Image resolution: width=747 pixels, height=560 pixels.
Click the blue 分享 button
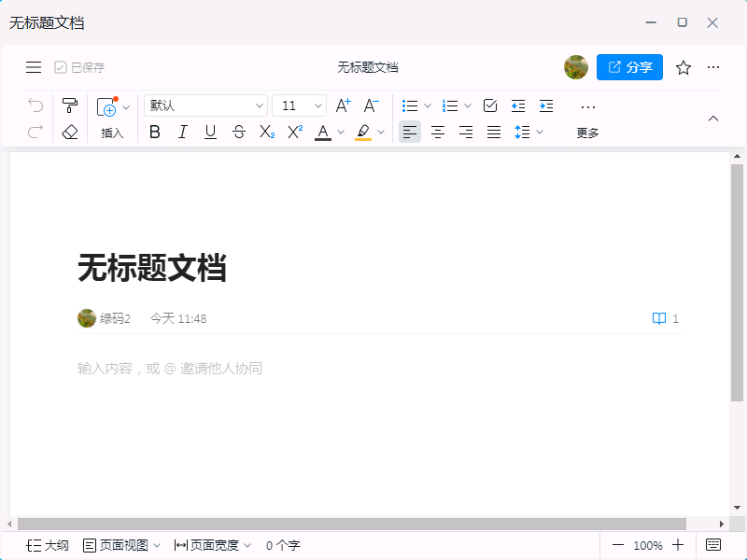point(629,67)
